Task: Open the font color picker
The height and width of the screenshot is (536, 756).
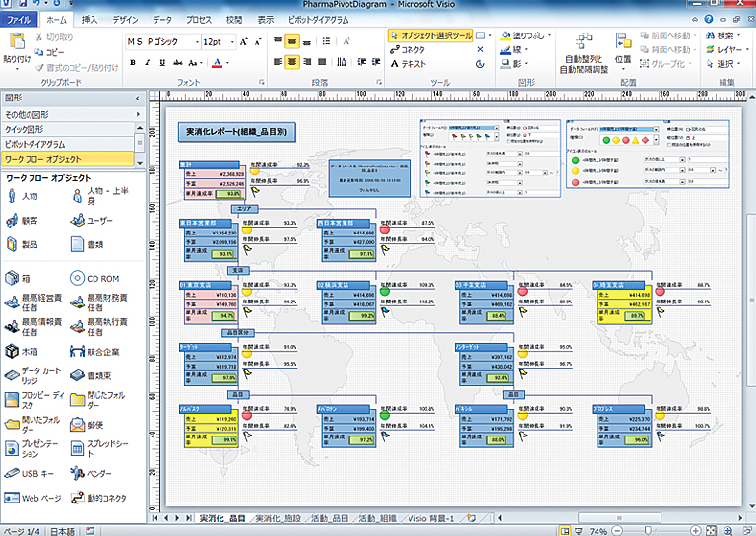Action: pos(227,62)
